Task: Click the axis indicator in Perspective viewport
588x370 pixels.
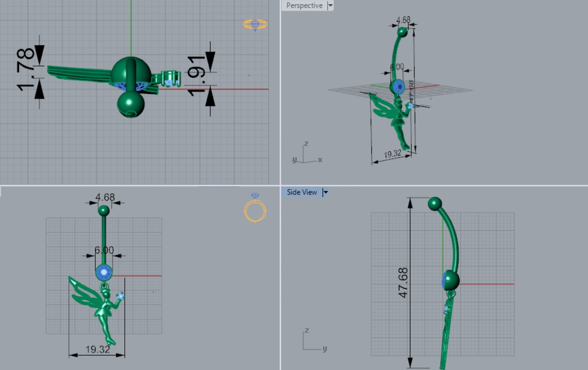Action: coord(307,153)
